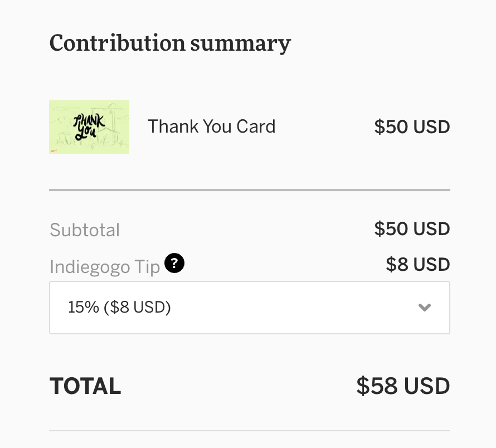This screenshot has height=448, width=496.
Task: Click the question mark help icon next to Indiegogo Tip
Action: point(174,263)
